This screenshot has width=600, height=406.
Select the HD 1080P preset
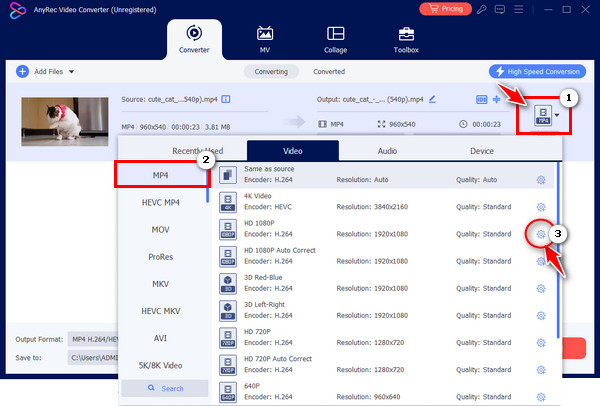[383, 229]
